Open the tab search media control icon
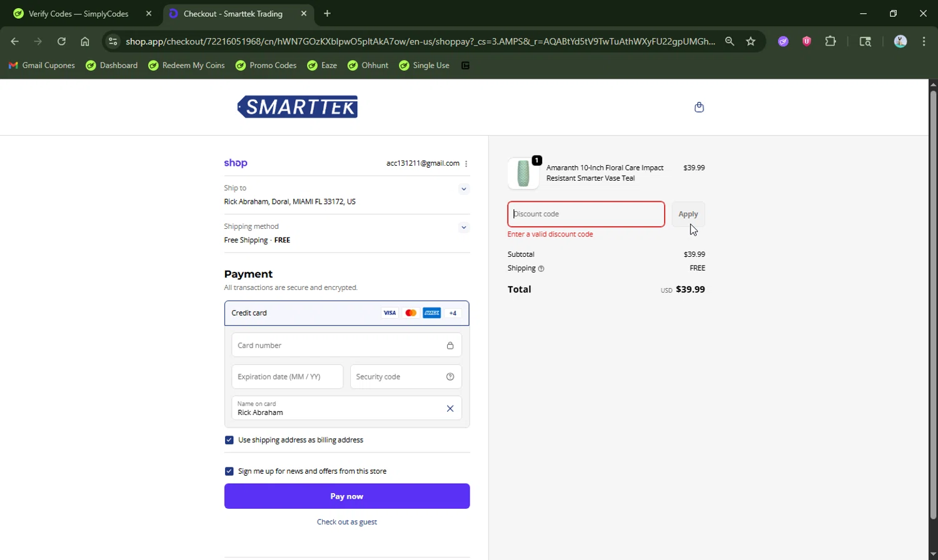The image size is (938, 560). coord(865,41)
